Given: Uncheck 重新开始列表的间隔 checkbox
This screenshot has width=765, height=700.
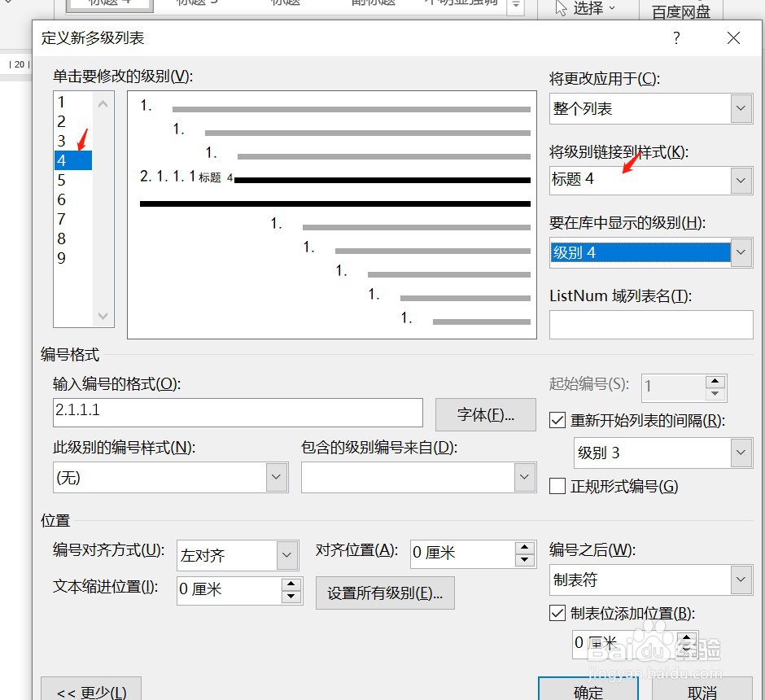Looking at the screenshot, I should pyautogui.click(x=557, y=421).
